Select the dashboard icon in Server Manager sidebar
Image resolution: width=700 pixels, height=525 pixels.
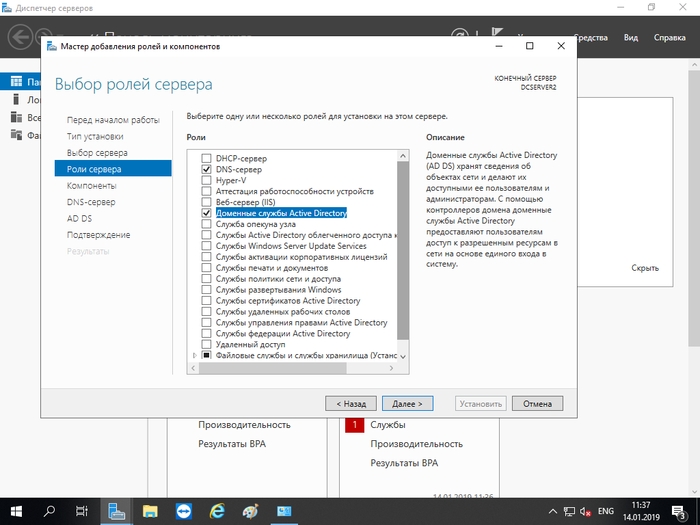[17, 81]
